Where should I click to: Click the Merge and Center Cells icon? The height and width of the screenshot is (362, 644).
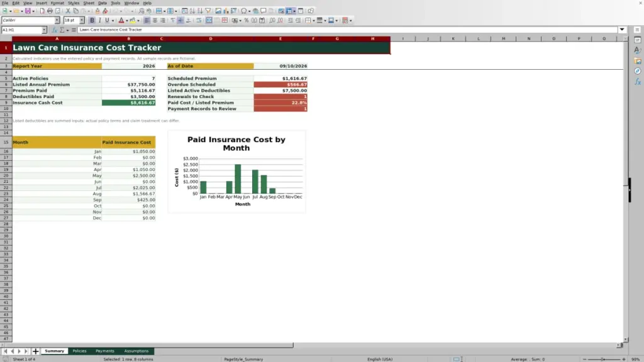tap(209, 20)
